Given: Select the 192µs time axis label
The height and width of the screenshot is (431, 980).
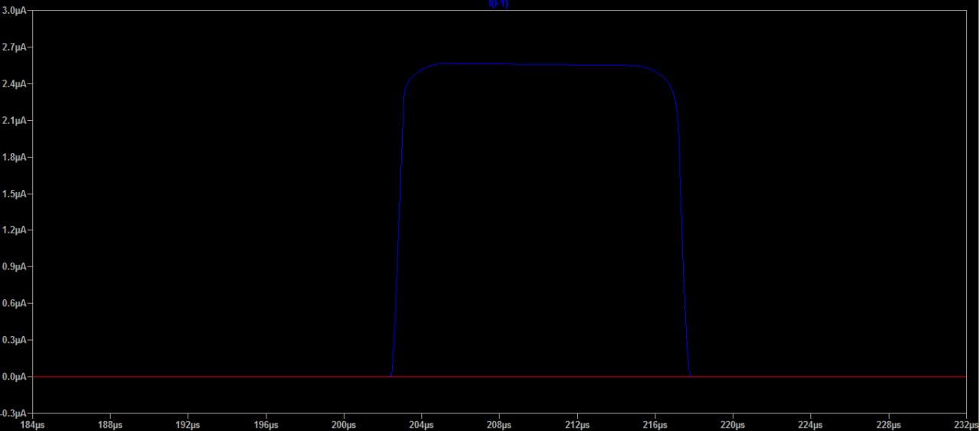Looking at the screenshot, I should tap(188, 425).
